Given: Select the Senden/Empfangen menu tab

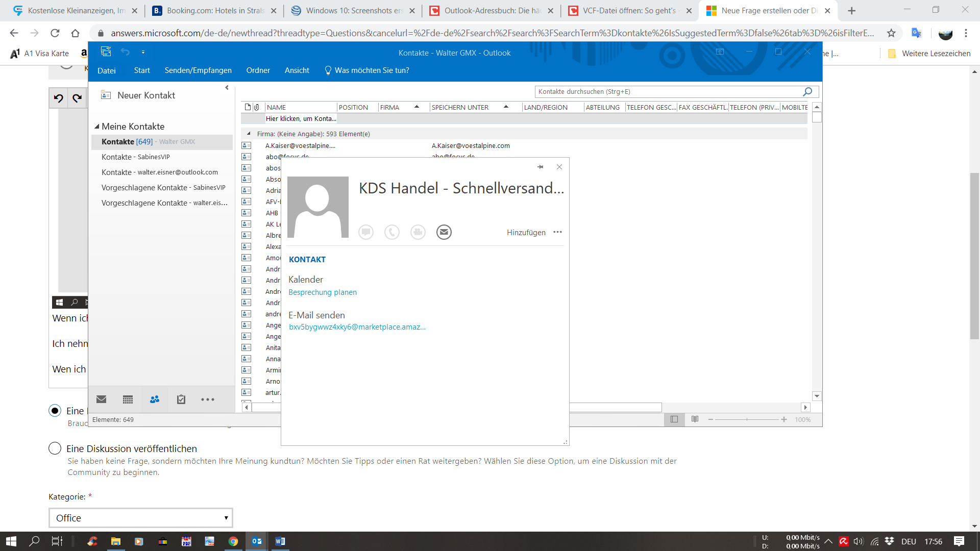Looking at the screenshot, I should pyautogui.click(x=198, y=70).
